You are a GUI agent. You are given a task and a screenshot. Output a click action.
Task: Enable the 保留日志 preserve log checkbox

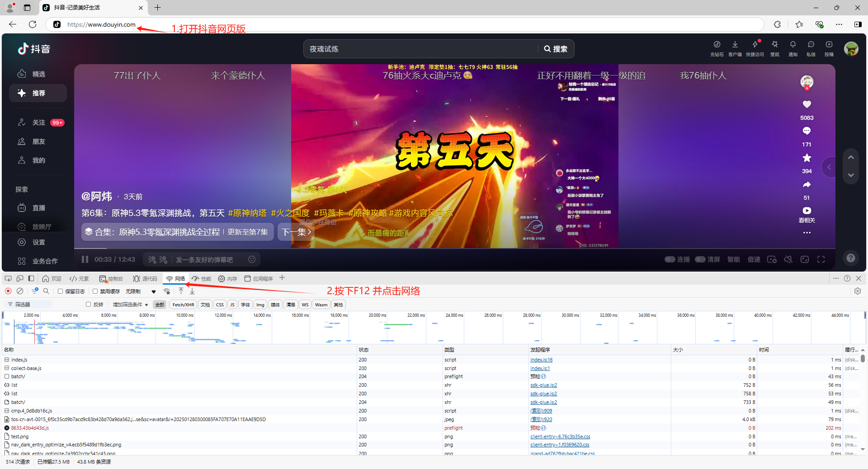60,291
